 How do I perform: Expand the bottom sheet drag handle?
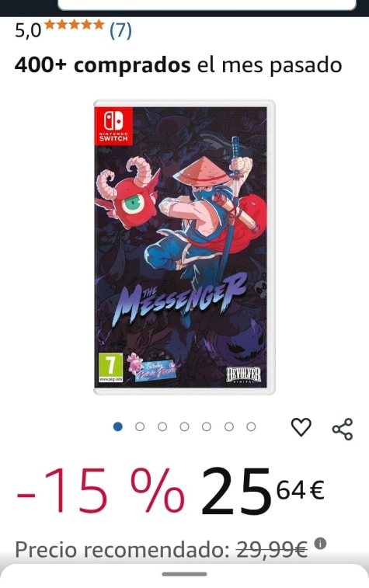tap(184, 574)
